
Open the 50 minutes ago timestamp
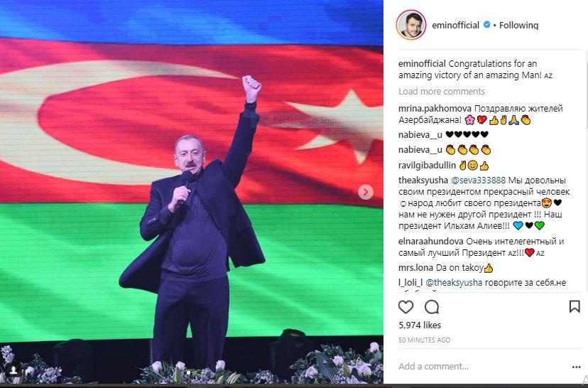(x=424, y=340)
